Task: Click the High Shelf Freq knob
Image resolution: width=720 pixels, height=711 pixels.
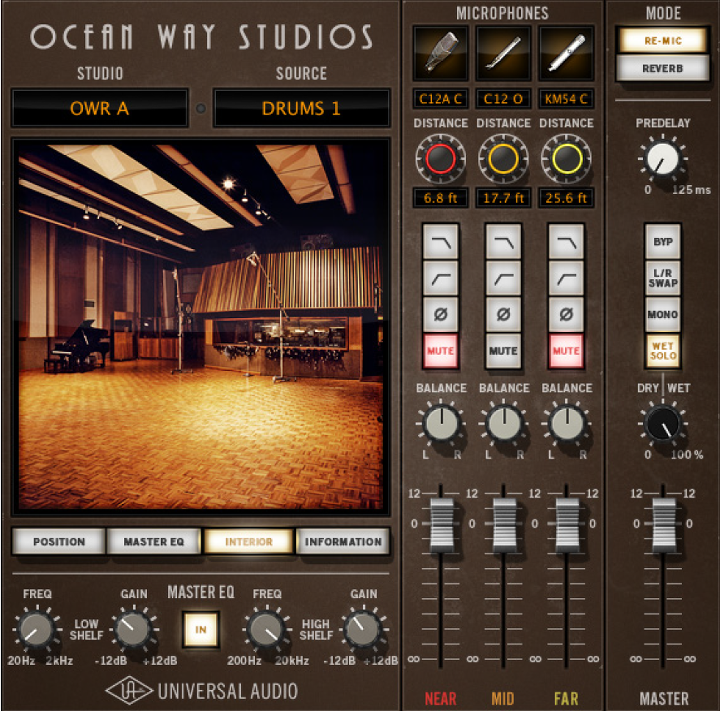Action: 267,629
